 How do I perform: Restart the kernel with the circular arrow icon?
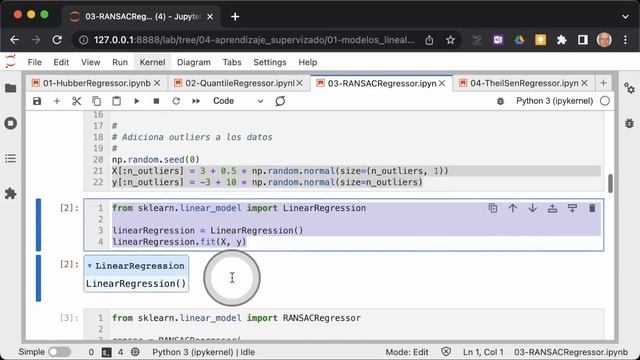point(176,101)
